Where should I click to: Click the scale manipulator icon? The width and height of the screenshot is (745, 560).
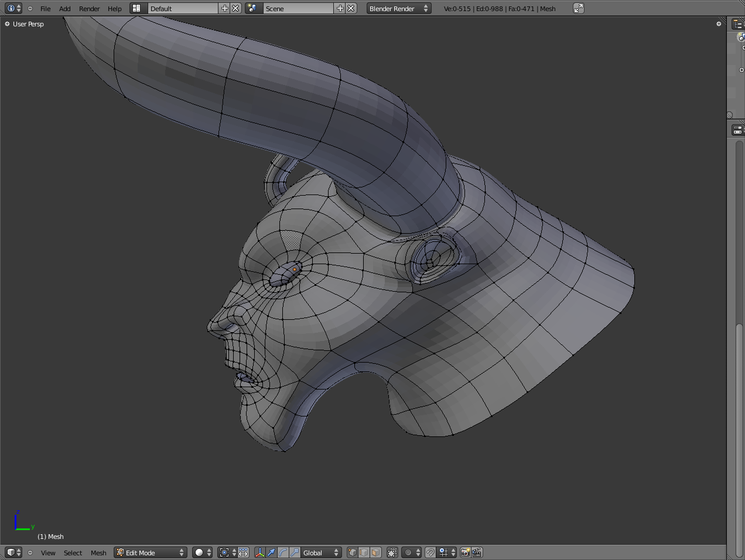295,552
